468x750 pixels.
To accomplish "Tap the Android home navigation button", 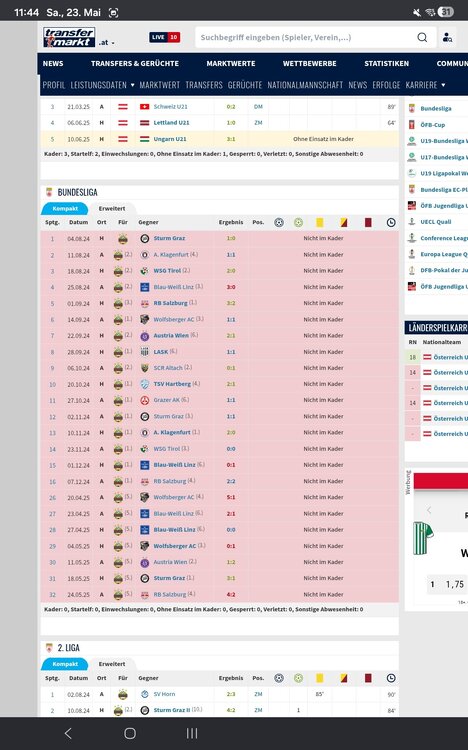I will click(x=130, y=733).
